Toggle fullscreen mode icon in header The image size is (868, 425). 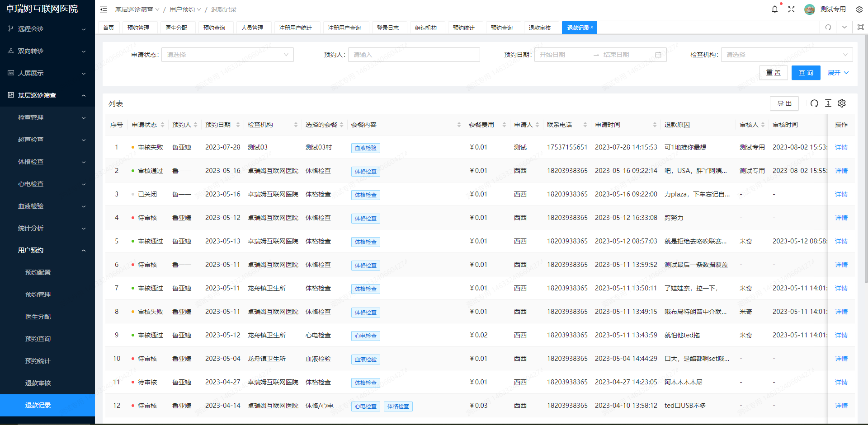791,9
